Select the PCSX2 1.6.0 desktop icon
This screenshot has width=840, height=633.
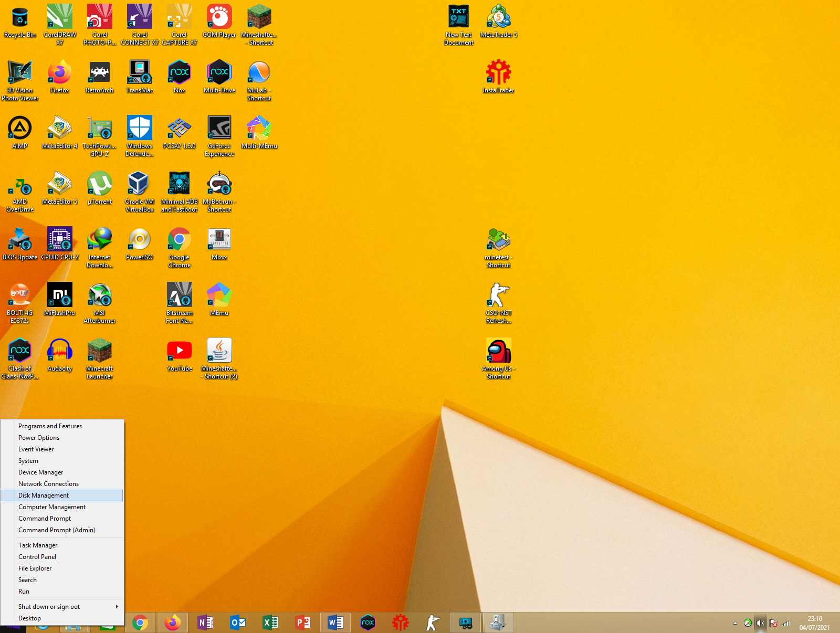(180, 133)
